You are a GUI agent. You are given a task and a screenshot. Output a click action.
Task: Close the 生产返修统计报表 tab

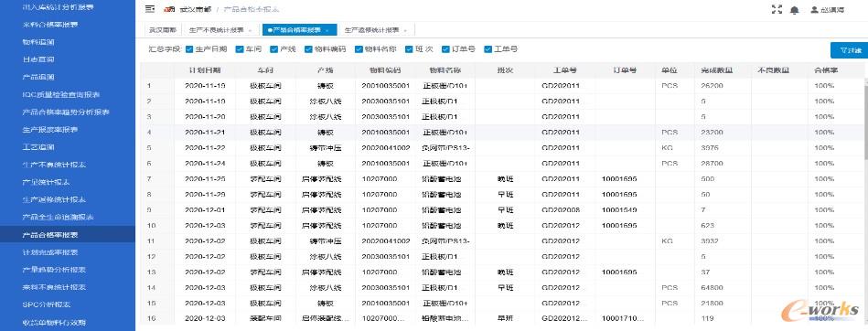tap(405, 30)
